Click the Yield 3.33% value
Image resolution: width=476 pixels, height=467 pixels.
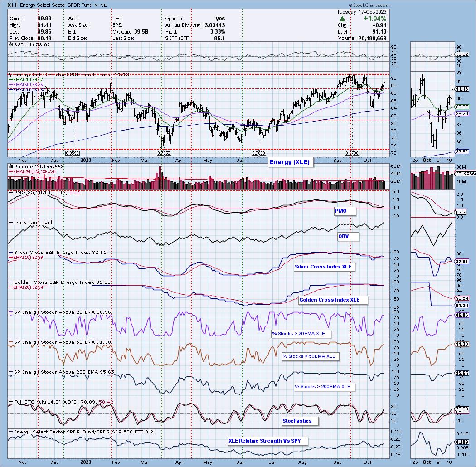click(x=218, y=32)
